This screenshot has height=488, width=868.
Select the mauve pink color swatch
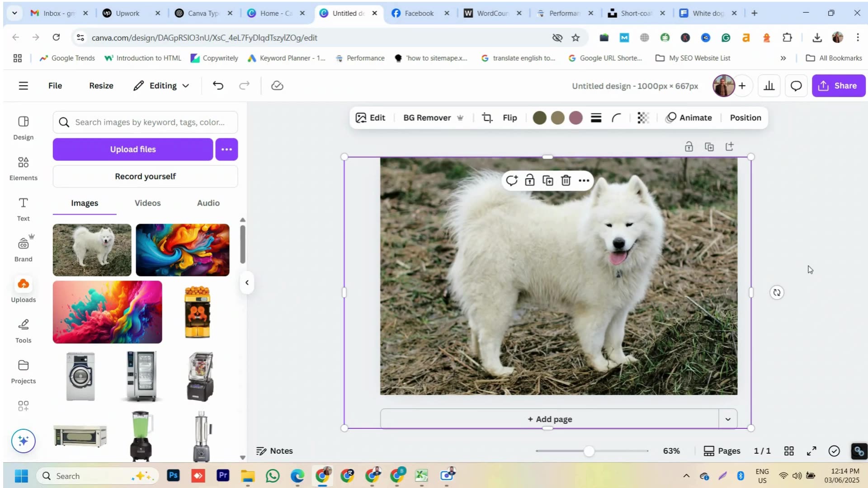pos(576,118)
